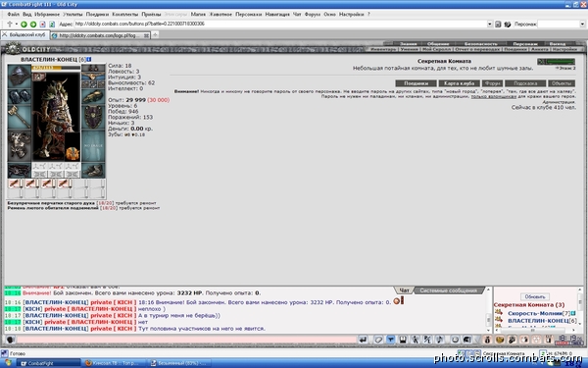588x368 pixels.
Task: Click the red stop page icon
Action: point(42,24)
